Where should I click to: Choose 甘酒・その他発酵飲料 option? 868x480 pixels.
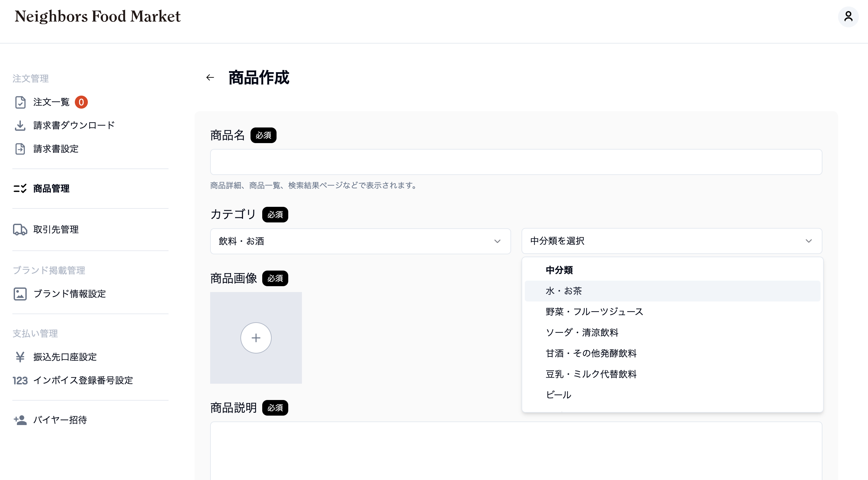pos(672,353)
